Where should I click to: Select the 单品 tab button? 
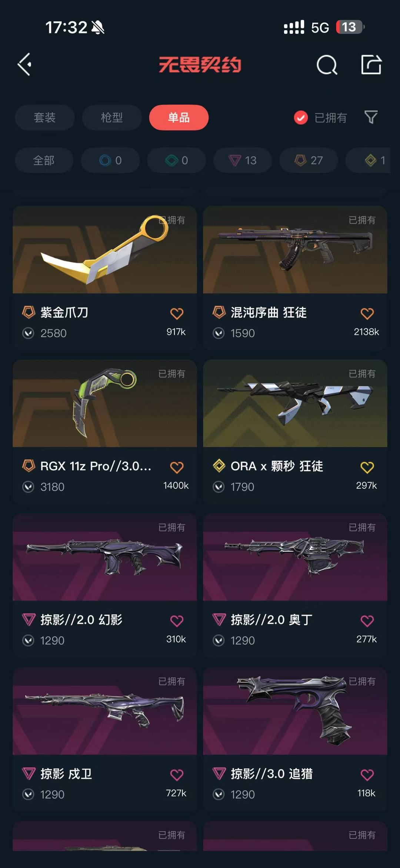click(179, 118)
